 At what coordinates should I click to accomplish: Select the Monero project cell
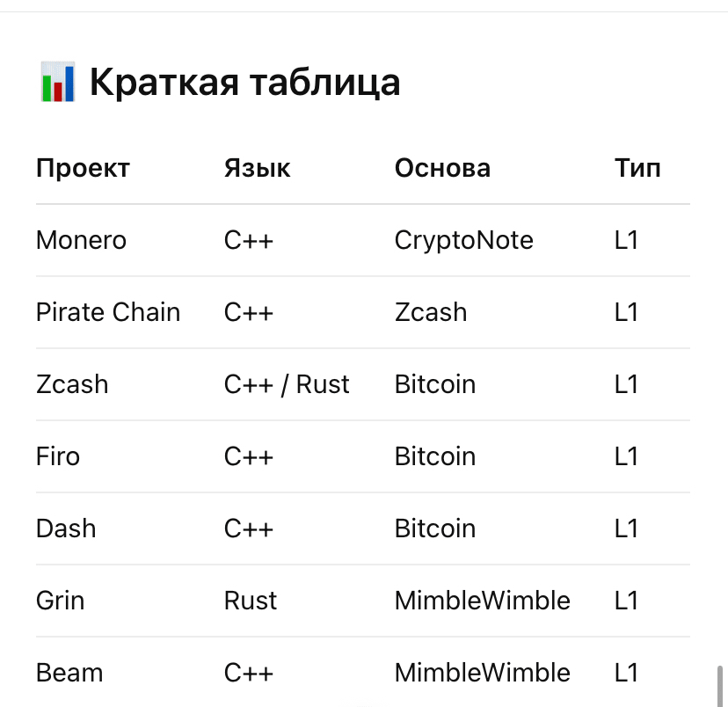tap(81, 240)
